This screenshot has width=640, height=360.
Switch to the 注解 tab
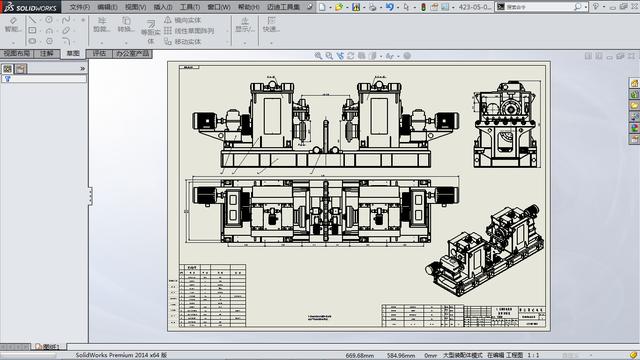(x=47, y=53)
